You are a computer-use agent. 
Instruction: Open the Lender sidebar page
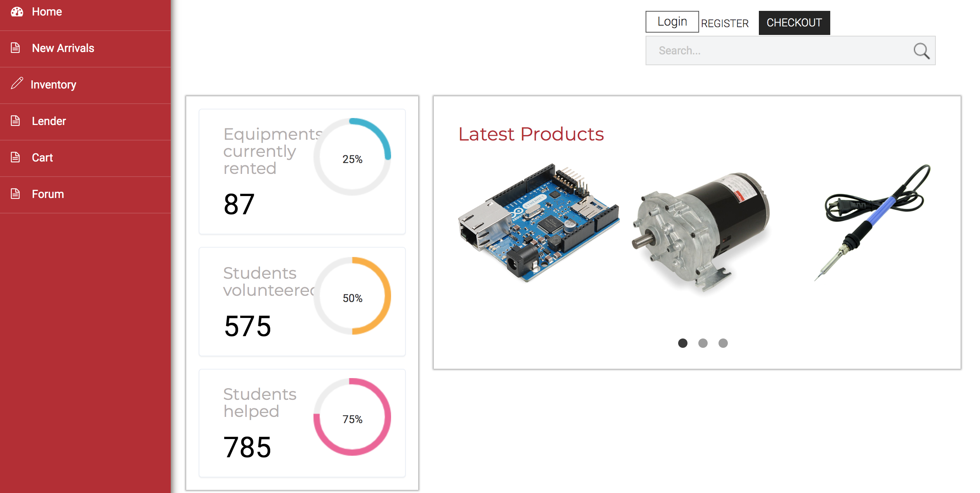49,121
